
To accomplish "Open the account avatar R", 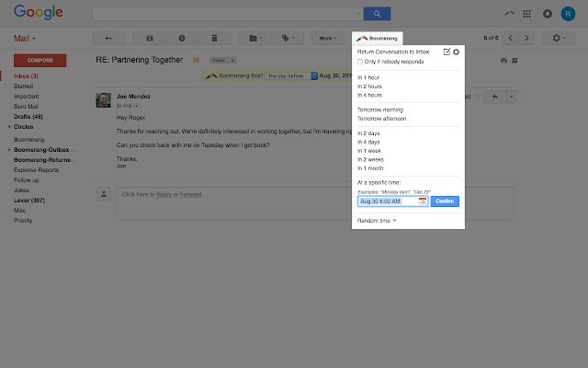I will tap(568, 14).
